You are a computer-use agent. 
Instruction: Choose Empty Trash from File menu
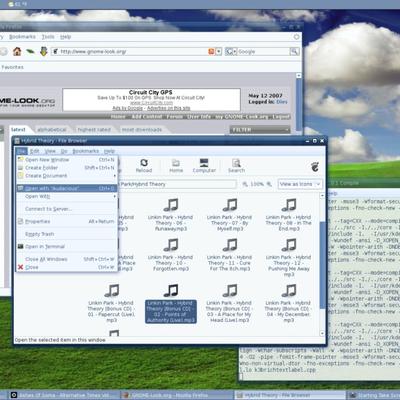(x=67, y=234)
